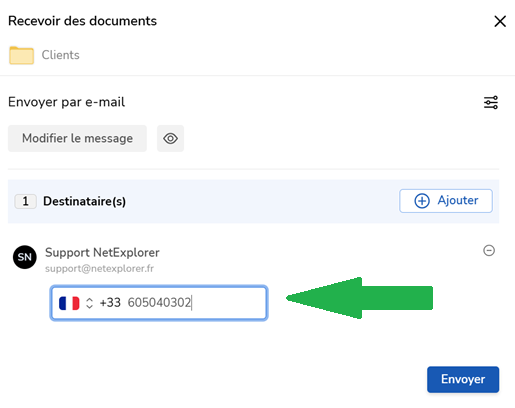Open the country code selector chevrons
Image resolution: width=515 pixels, height=408 pixels.
pos(89,303)
